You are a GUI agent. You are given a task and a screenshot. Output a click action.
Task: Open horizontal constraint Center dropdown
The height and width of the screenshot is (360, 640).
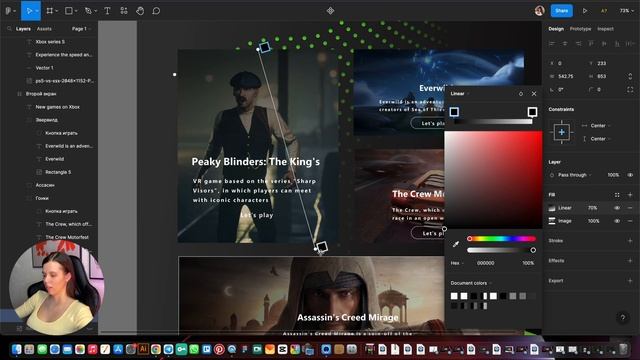(x=596, y=126)
